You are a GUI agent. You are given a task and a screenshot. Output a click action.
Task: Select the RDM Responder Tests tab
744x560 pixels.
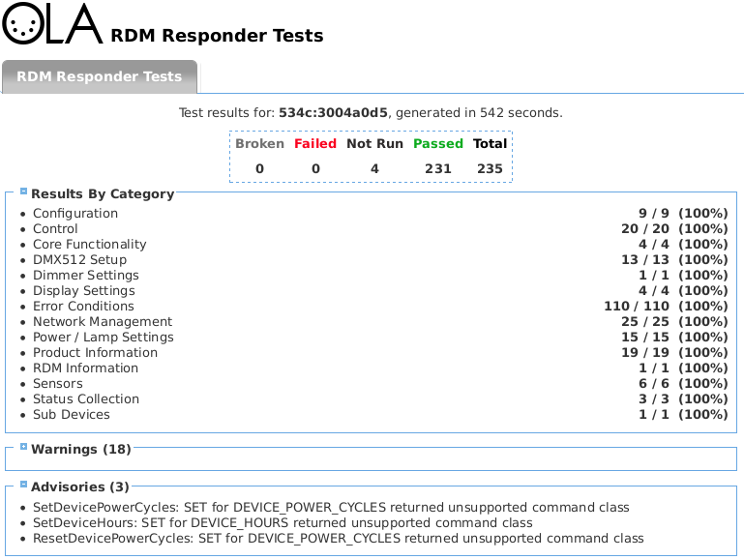[x=99, y=77]
